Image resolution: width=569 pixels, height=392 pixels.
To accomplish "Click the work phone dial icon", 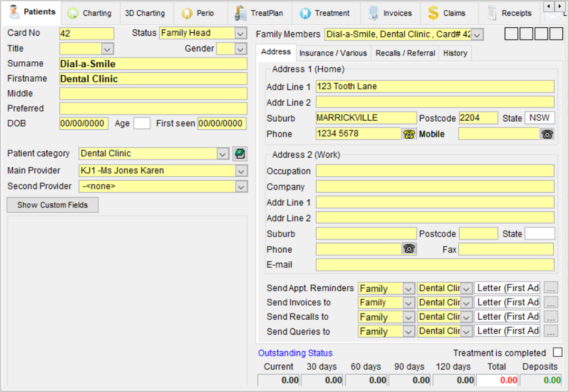I will 409,249.
